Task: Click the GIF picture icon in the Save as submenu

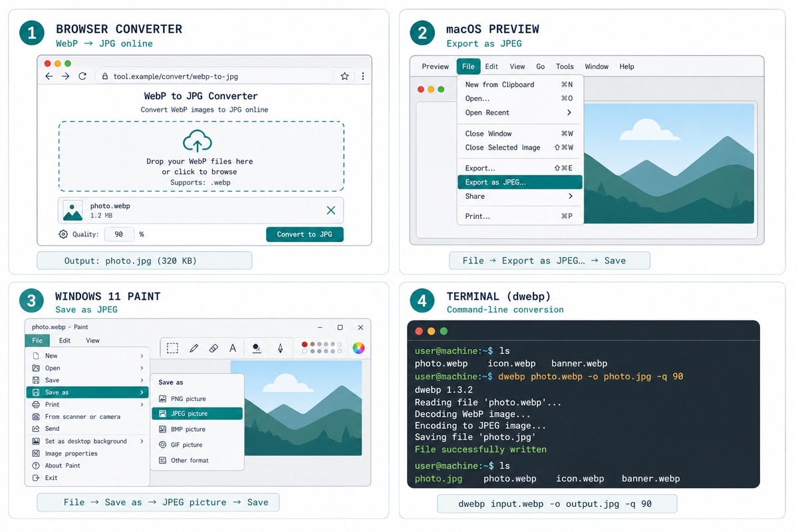Action: pyautogui.click(x=163, y=445)
